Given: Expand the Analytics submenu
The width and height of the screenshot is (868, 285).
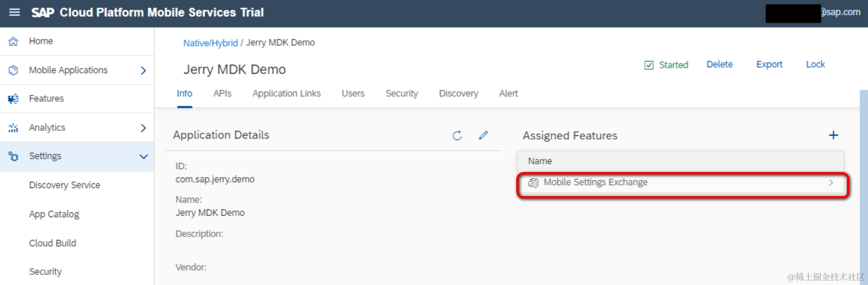Looking at the screenshot, I should click(x=143, y=128).
